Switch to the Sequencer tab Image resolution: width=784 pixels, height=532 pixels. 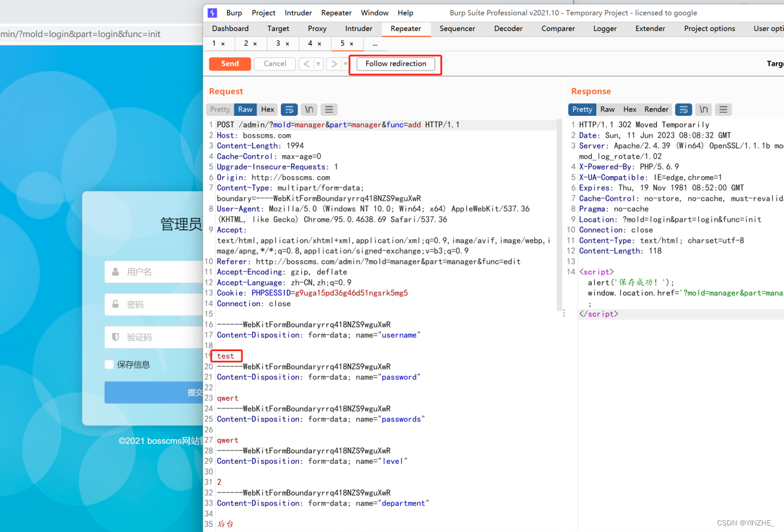(457, 29)
